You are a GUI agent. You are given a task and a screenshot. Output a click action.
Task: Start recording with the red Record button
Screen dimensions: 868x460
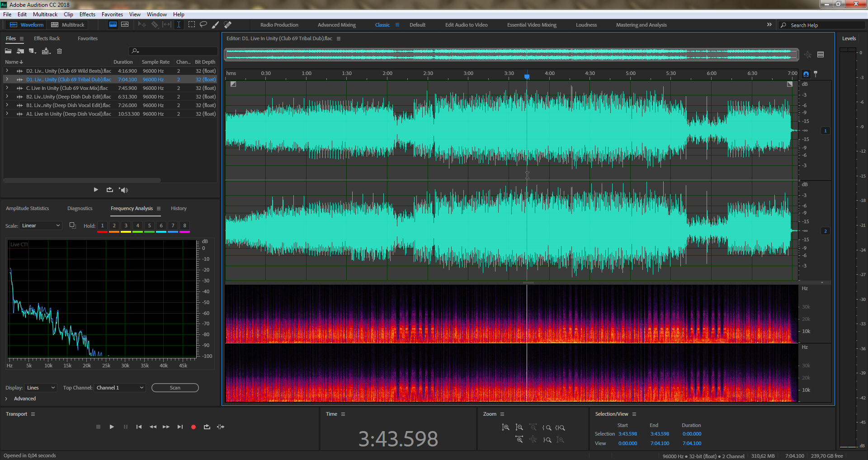[193, 427]
